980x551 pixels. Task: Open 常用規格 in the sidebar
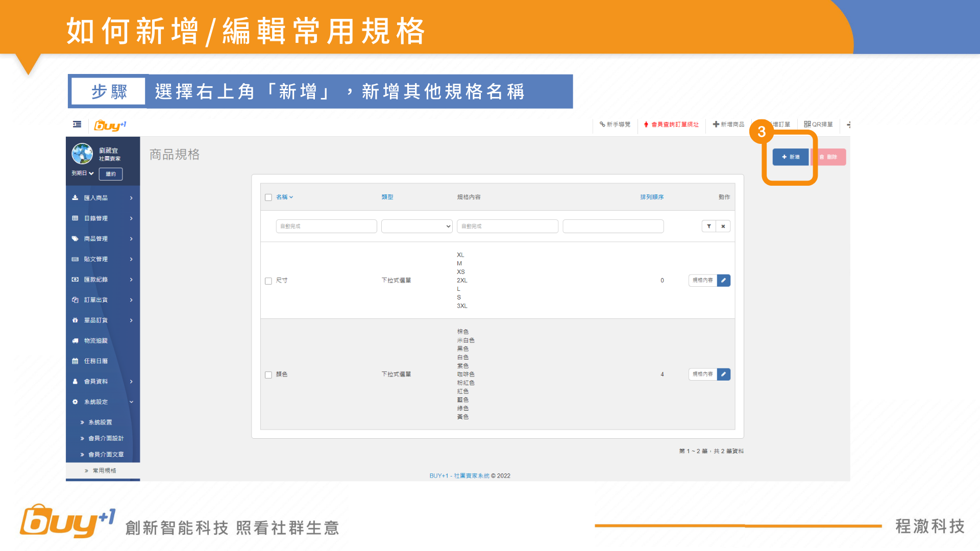click(x=104, y=470)
